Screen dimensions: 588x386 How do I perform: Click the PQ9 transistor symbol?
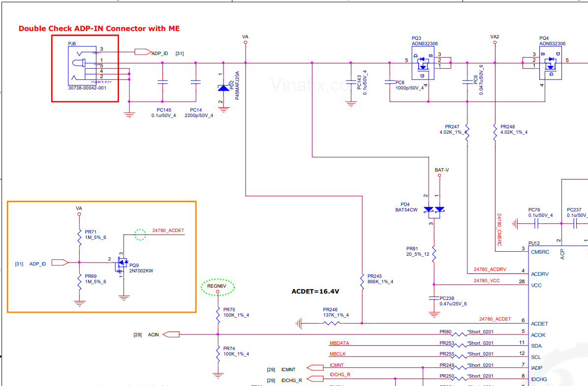(x=122, y=264)
